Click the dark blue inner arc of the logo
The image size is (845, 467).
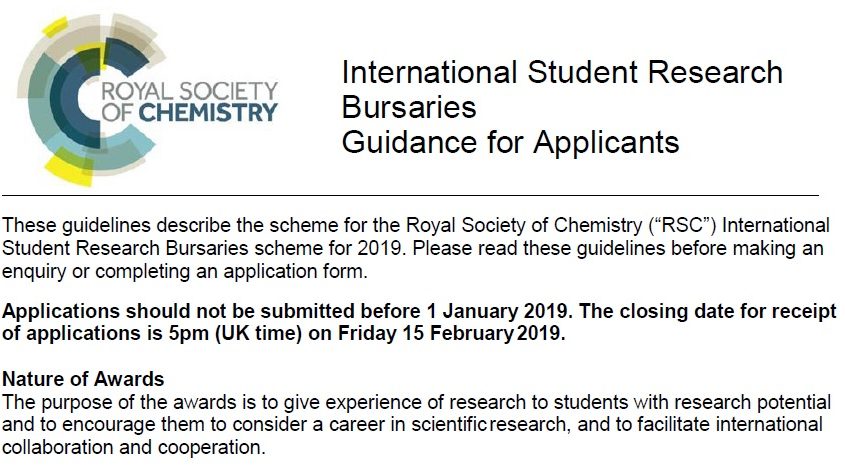coord(73,100)
